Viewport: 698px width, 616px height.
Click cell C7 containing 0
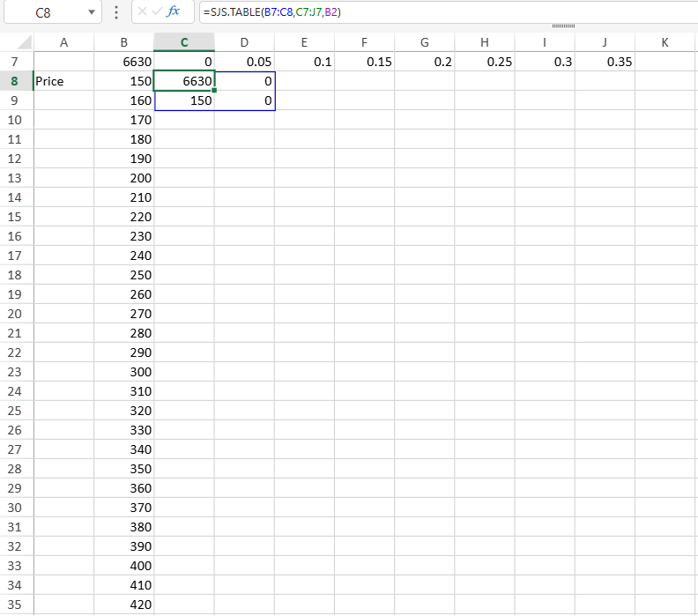[184, 62]
